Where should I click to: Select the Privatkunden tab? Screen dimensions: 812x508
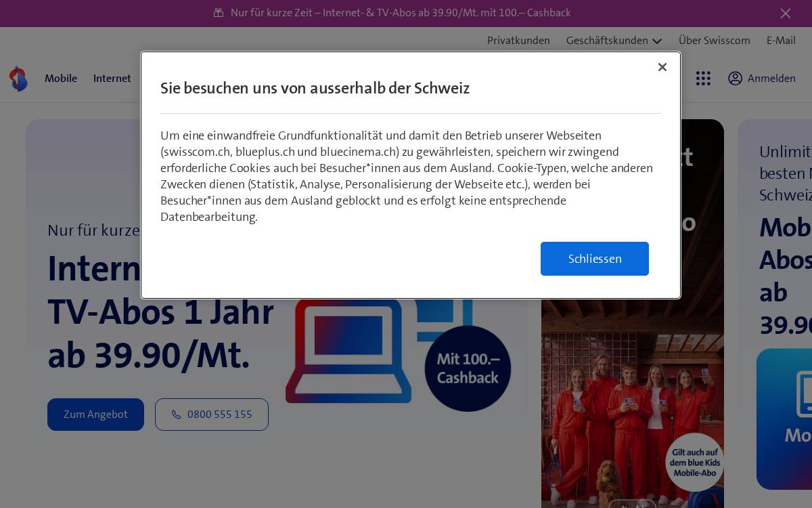518,41
